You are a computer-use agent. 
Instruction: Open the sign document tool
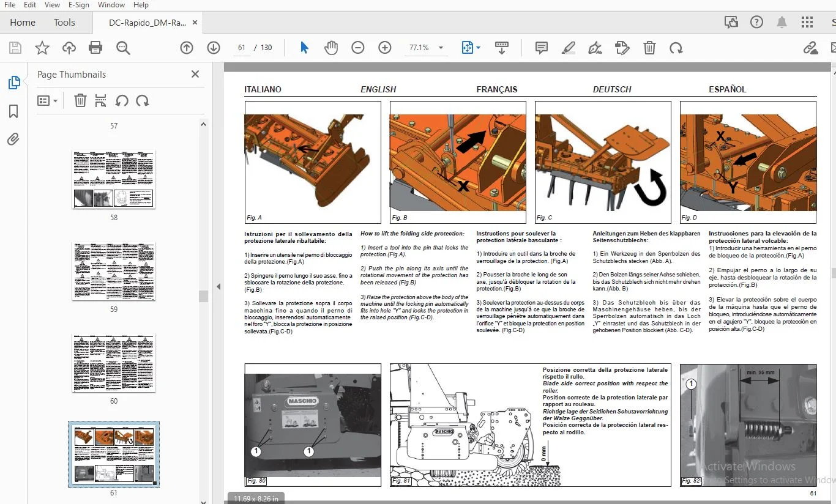[595, 48]
